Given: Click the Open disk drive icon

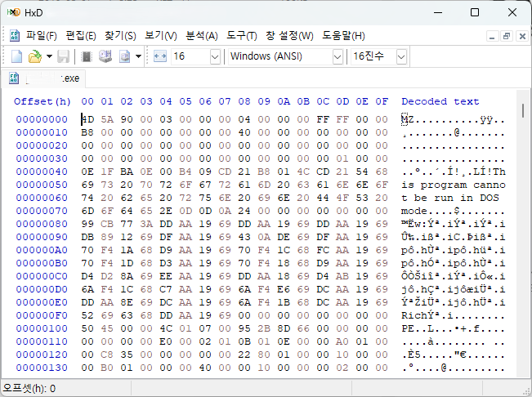Looking at the screenshot, I should [105, 56].
